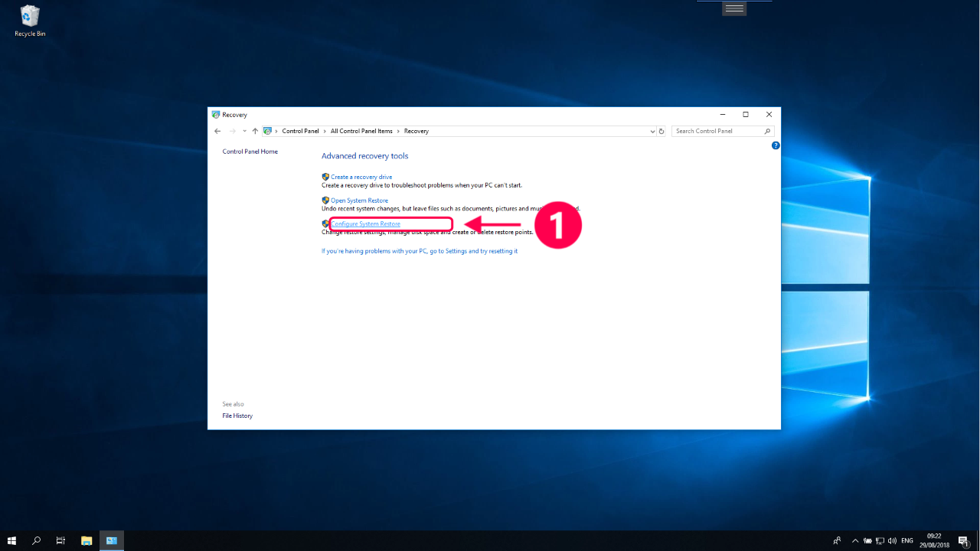
Task: Go up one level with Up arrow
Action: (x=255, y=132)
